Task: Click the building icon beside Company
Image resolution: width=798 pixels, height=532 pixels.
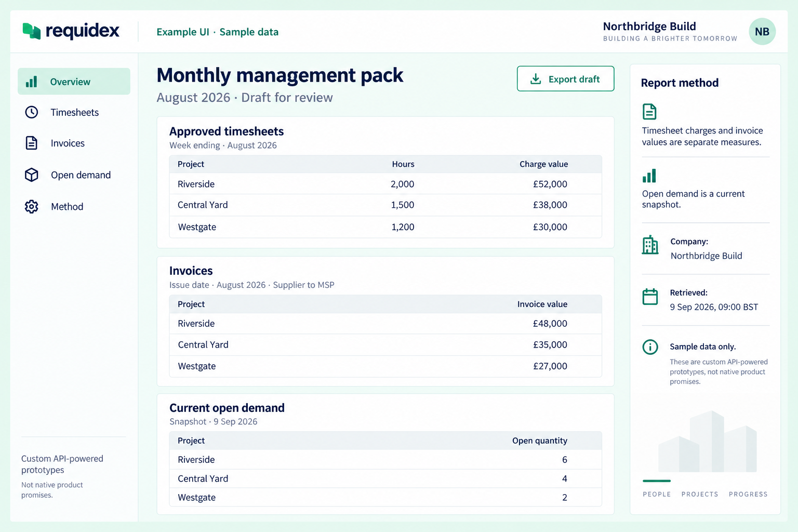Action: point(650,245)
